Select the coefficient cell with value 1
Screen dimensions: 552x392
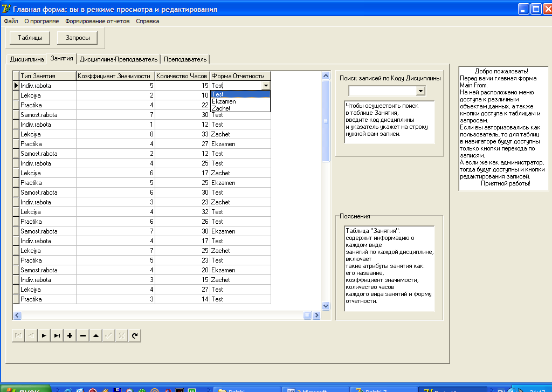tap(115, 125)
